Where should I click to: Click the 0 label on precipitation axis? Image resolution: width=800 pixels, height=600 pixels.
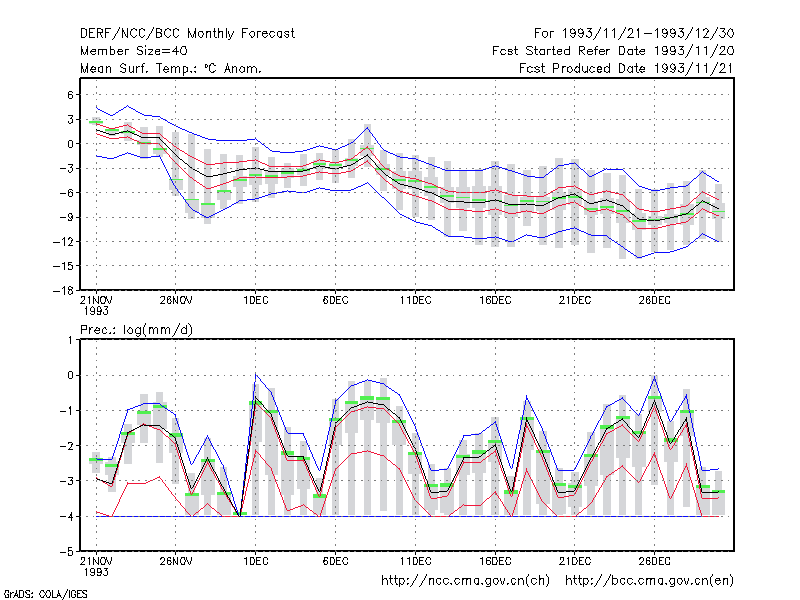click(70, 376)
